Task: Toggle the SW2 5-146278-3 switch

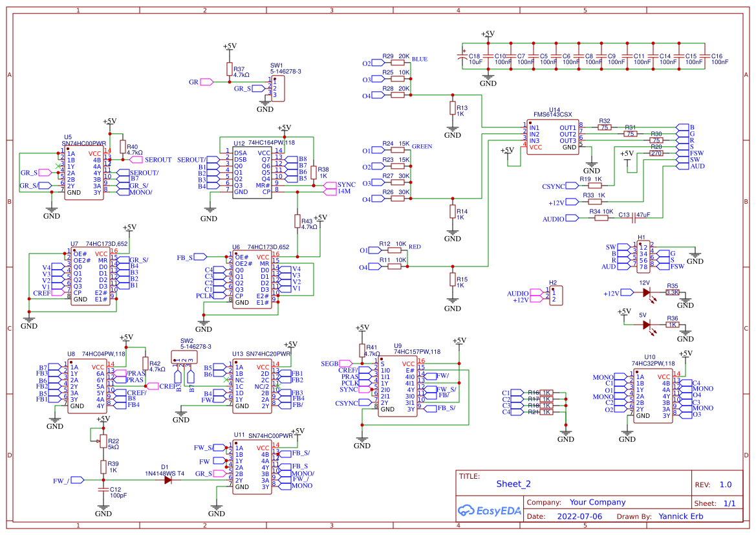Action: pyautogui.click(x=186, y=356)
